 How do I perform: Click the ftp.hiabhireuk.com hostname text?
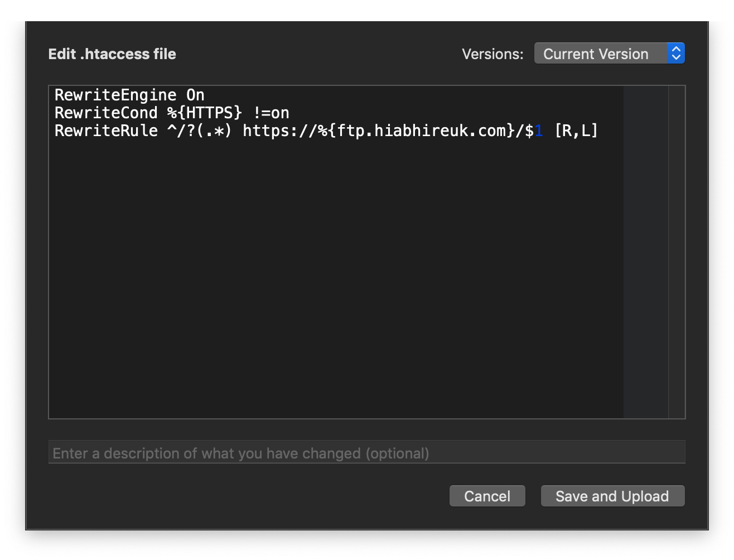[421, 131]
